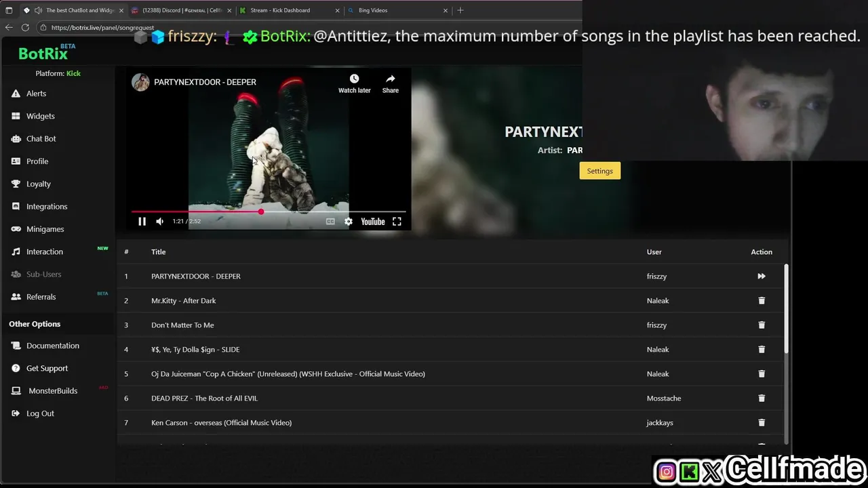Switch to the Bing Videos tab
The image size is (868, 488).
click(397, 10)
